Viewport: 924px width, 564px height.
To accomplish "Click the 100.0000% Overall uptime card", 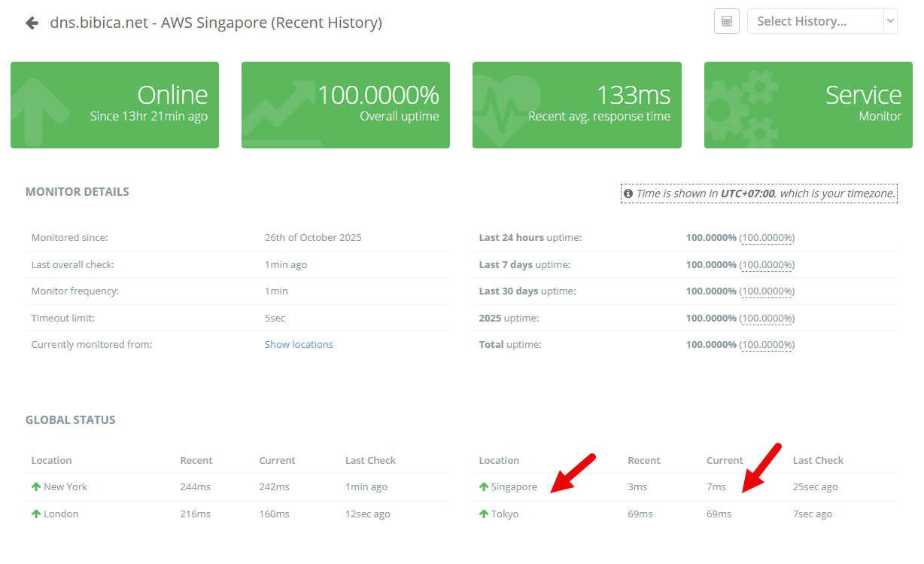I will [345, 105].
